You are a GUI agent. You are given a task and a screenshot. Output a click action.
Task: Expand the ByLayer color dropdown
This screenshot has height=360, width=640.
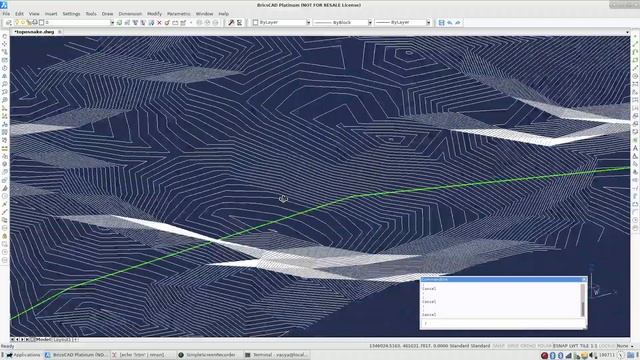[x=308, y=22]
